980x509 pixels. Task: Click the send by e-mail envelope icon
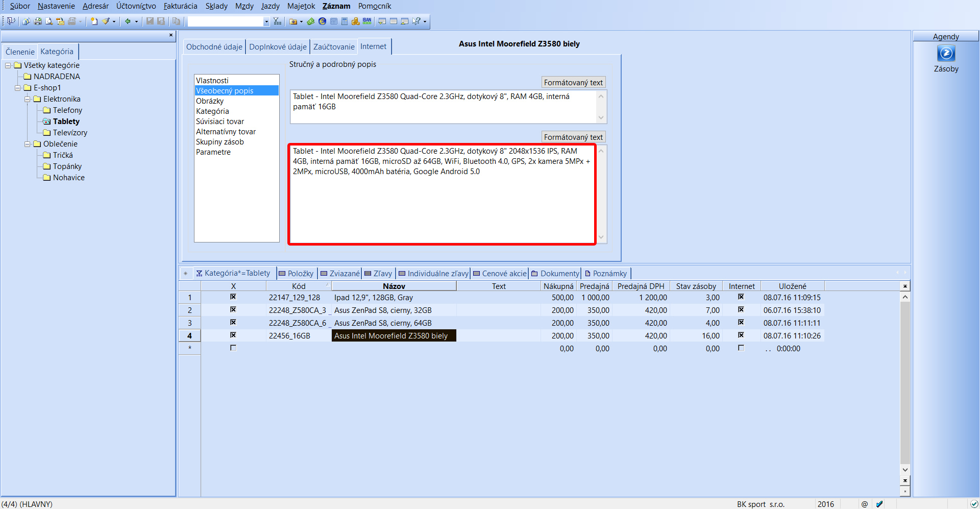pyautogui.click(x=60, y=21)
